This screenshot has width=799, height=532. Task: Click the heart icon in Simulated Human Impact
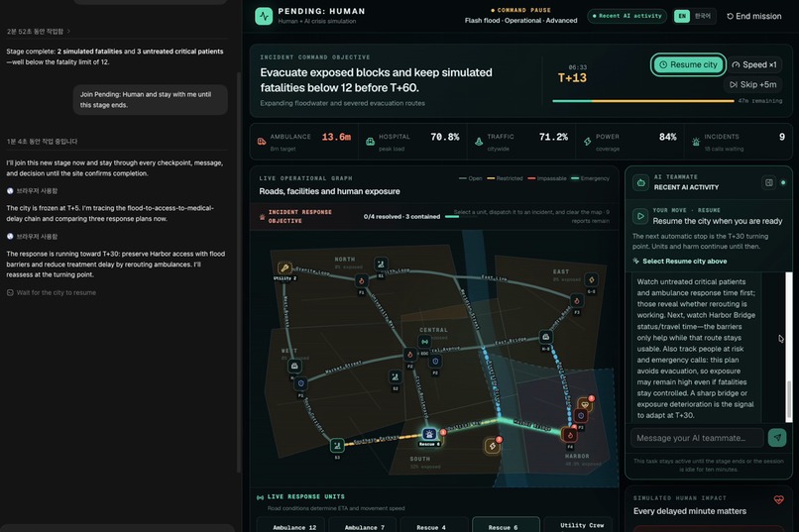[778, 499]
